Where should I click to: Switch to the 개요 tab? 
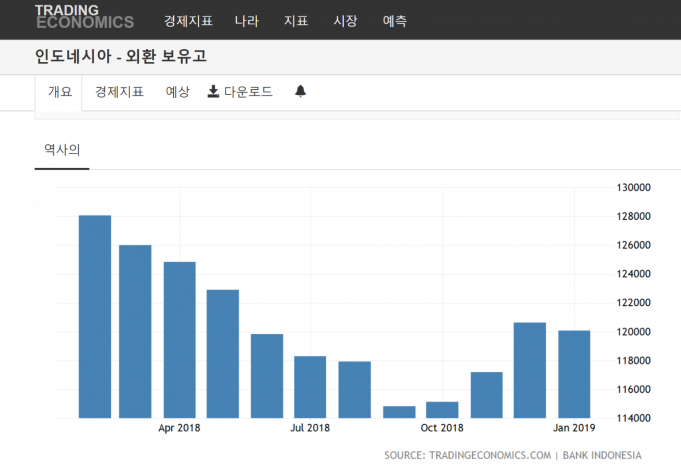point(60,92)
